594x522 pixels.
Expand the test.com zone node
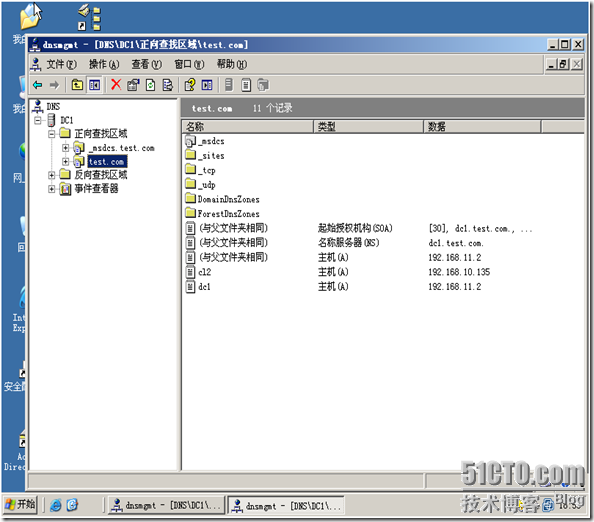click(x=66, y=162)
